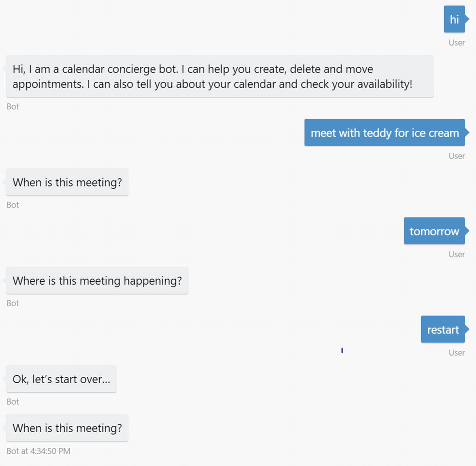Click the User label below the ice cream message
Image resolution: width=476 pixels, height=466 pixels.
[x=457, y=156]
